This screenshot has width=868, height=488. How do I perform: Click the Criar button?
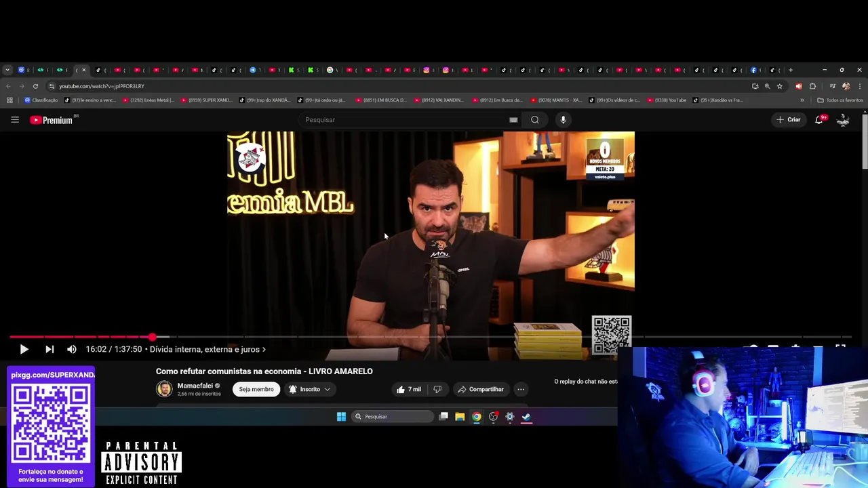(x=789, y=119)
